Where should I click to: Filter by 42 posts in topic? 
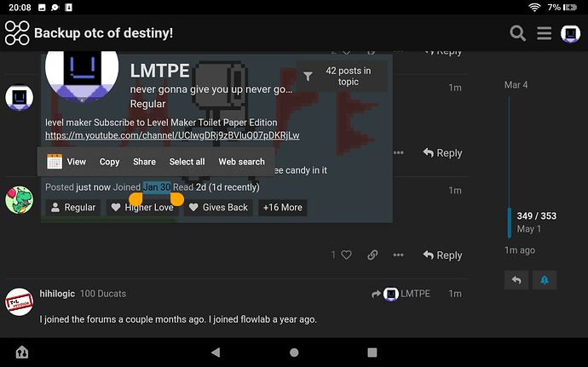pyautogui.click(x=342, y=76)
